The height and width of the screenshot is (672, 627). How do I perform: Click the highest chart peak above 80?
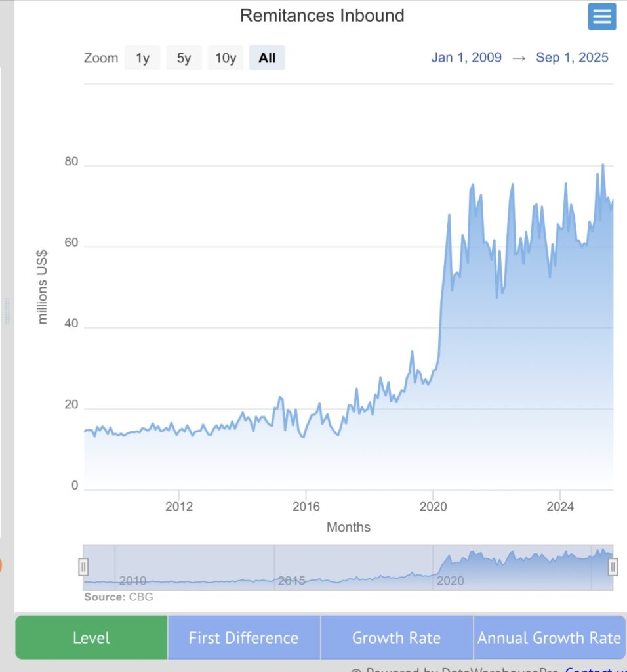[603, 165]
